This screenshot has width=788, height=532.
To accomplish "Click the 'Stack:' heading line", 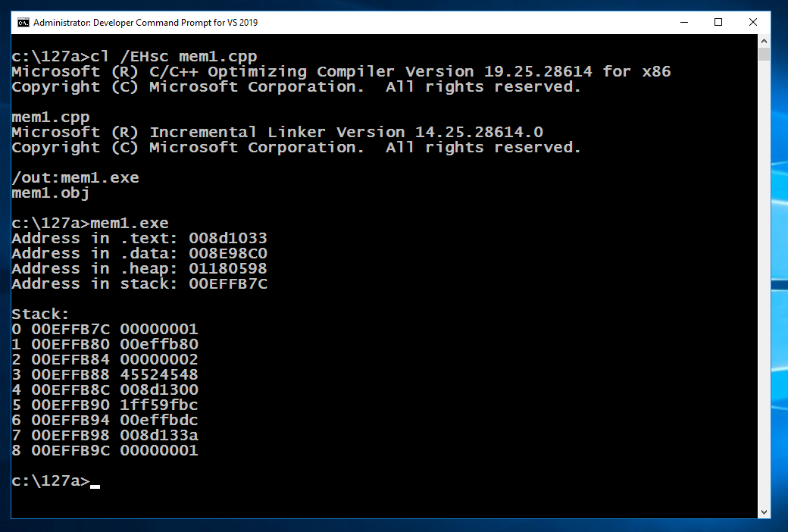I will click(x=41, y=315).
